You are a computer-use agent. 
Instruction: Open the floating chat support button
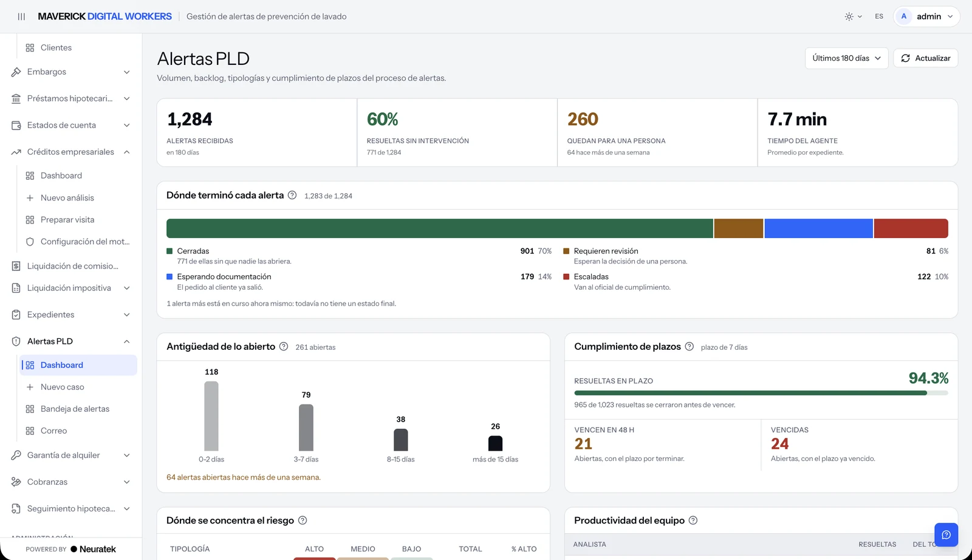pyautogui.click(x=946, y=534)
